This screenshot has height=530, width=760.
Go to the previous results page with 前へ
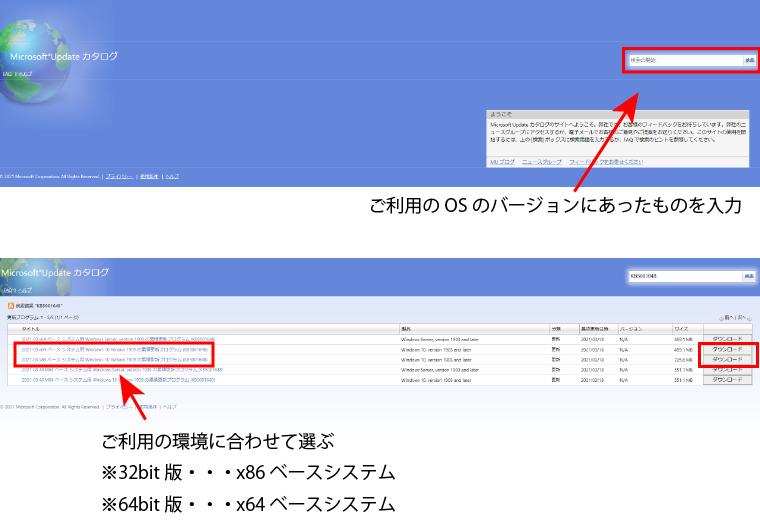click(727, 318)
